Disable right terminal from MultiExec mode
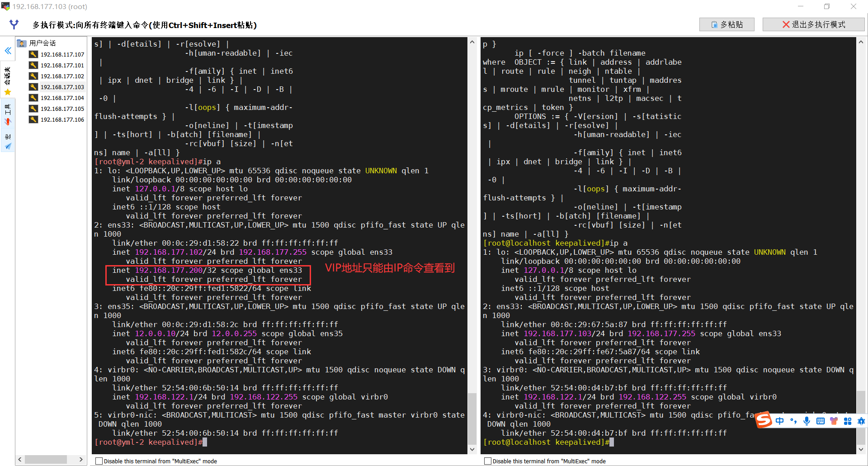This screenshot has width=868, height=466. point(488,461)
